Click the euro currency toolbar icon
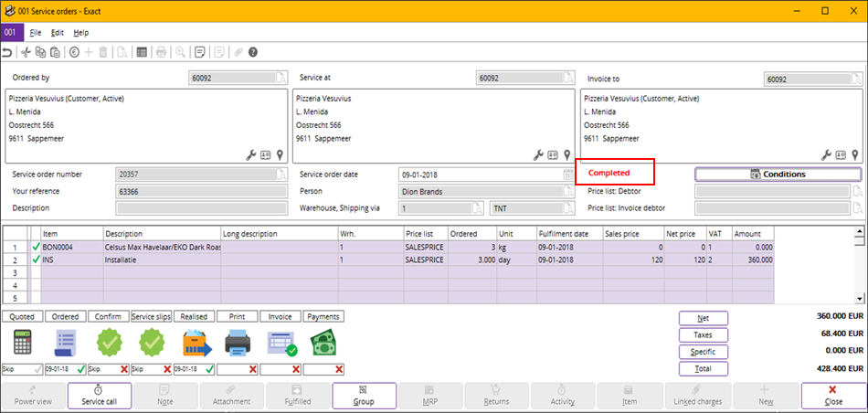This screenshot has height=413, width=868. [74, 53]
